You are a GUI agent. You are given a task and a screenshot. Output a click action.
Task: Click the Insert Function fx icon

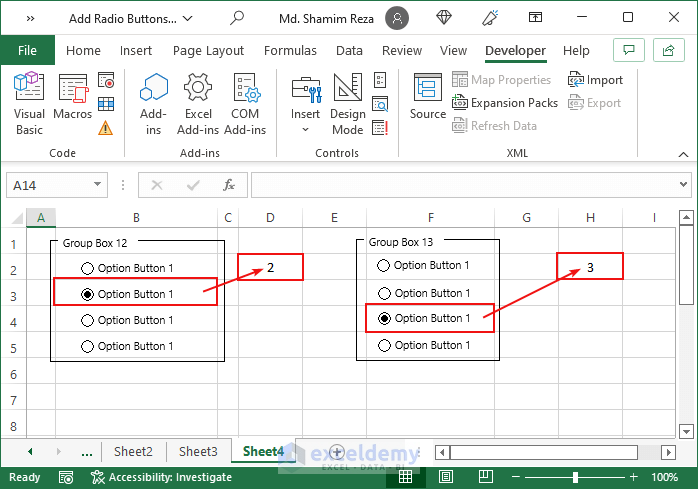pos(229,185)
